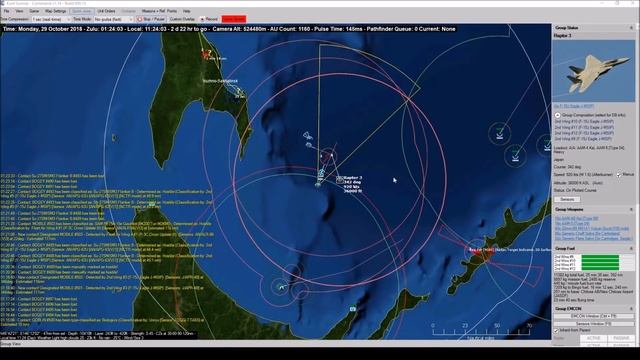Screen dimensions: 640x360
Task: Select the ACTIVE radar EMCON option
Action: (593, 338)
